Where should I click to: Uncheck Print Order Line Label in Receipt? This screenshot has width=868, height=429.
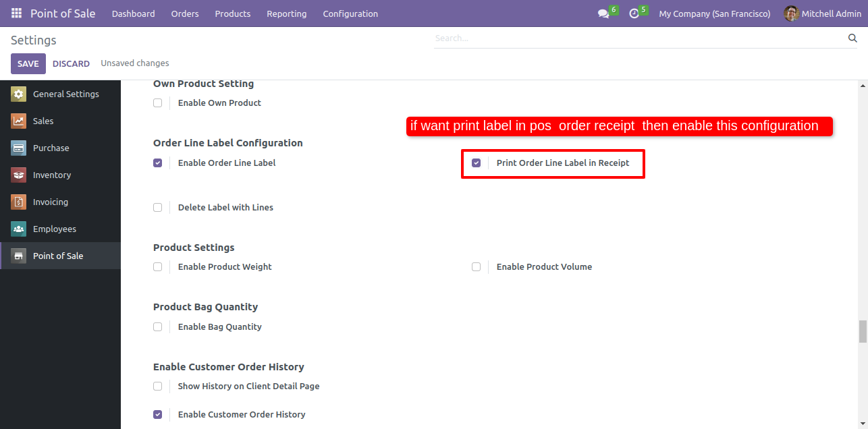pyautogui.click(x=476, y=163)
